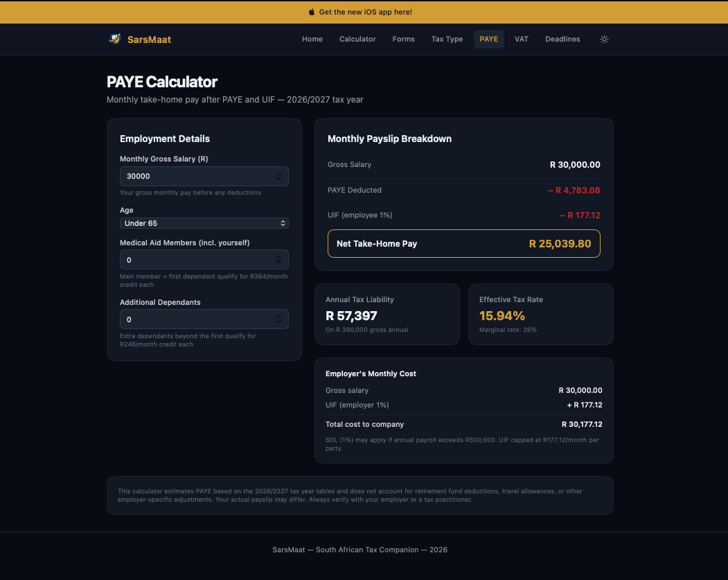The height and width of the screenshot is (580, 728).
Task: Click the Employer's Monthly Cost heading
Action: pyautogui.click(x=371, y=374)
